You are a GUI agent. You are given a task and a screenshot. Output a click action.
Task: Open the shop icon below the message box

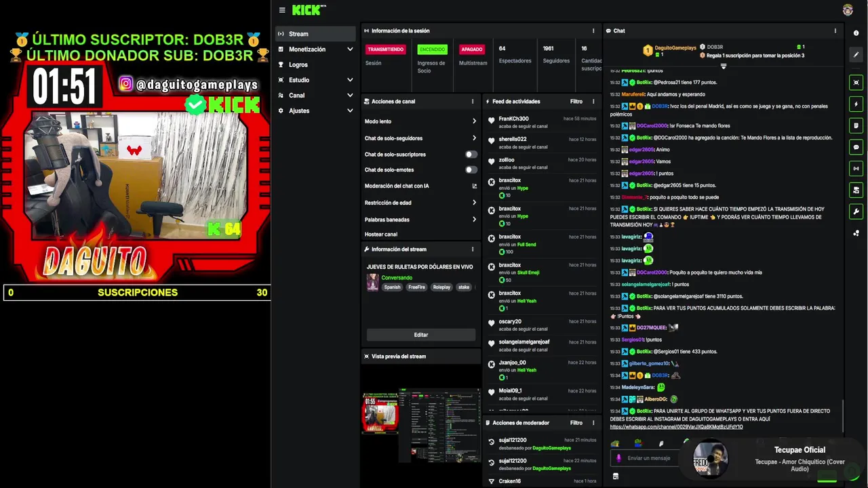tap(616, 476)
